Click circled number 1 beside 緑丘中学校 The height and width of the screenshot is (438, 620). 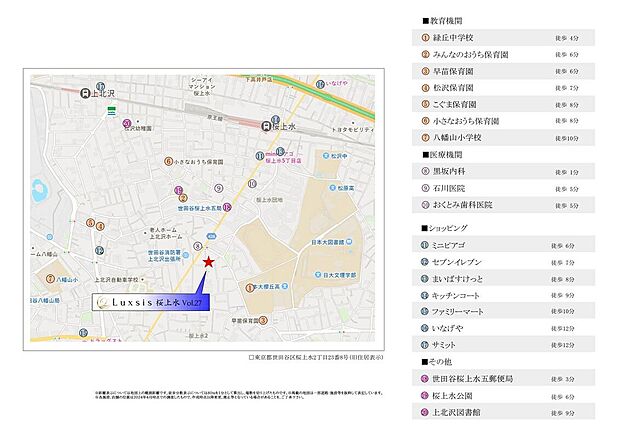point(425,37)
